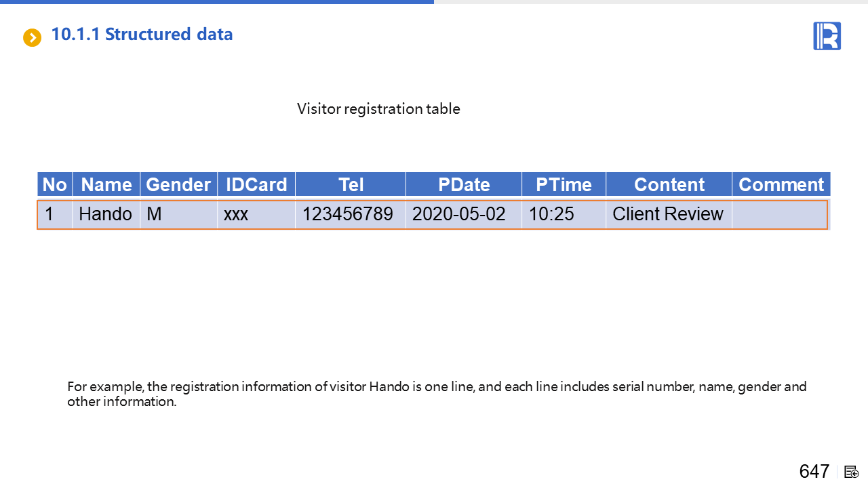
Task: Click the 'No' column header
Action: [54, 185]
